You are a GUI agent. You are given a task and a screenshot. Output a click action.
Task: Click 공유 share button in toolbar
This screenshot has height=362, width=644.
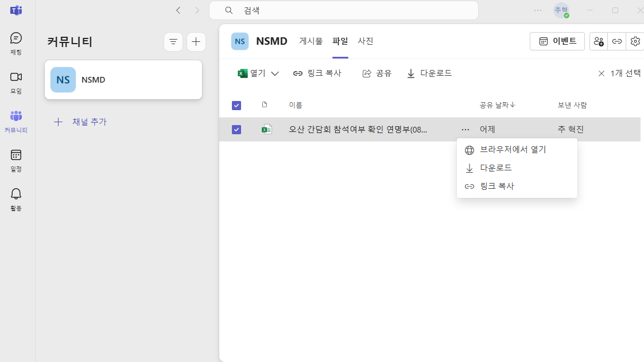[377, 73]
